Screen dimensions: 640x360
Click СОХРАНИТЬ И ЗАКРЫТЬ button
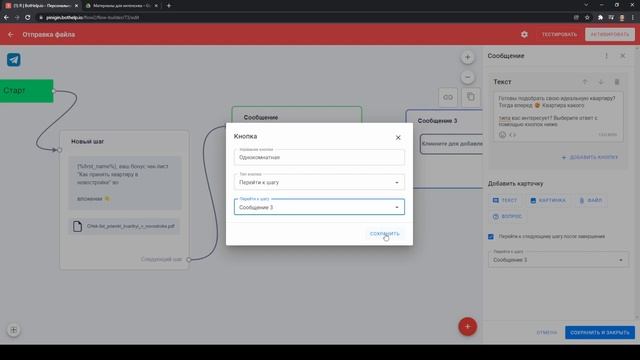point(600,333)
